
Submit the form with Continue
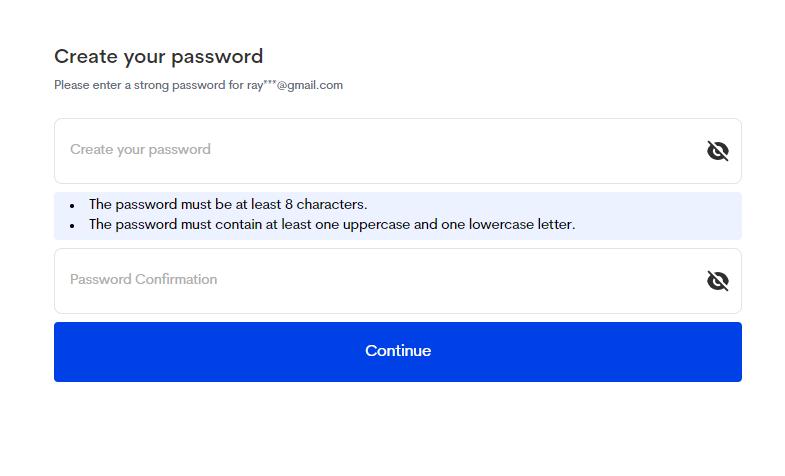click(398, 351)
